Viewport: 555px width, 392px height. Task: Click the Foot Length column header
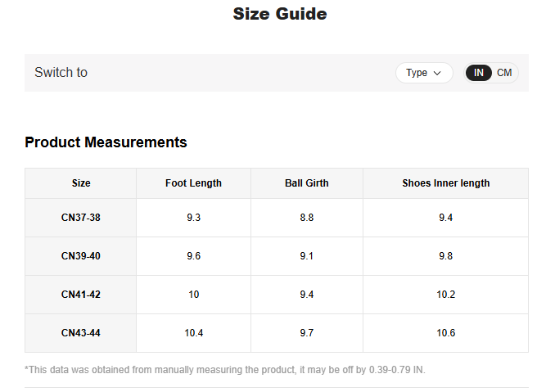[193, 183]
